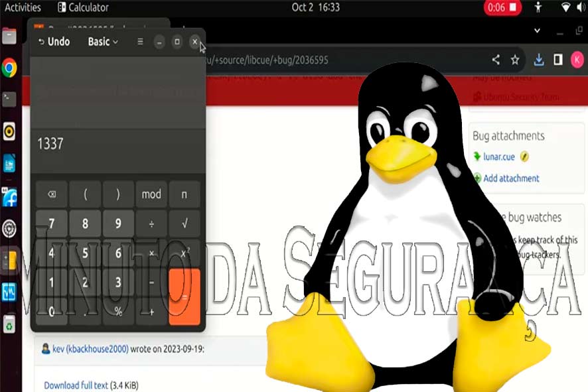Bookmark this page with the star icon
The height and width of the screenshot is (392, 588).
coord(515,60)
